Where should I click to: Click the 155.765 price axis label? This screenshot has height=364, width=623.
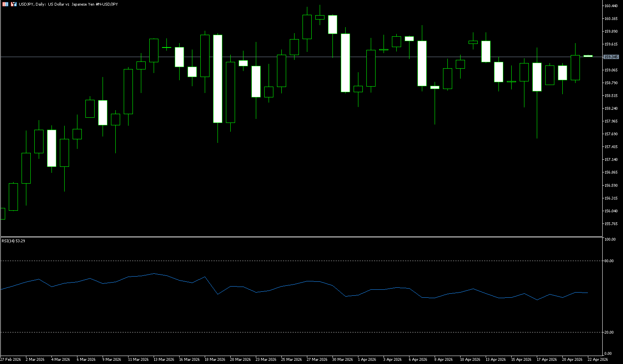(611, 224)
